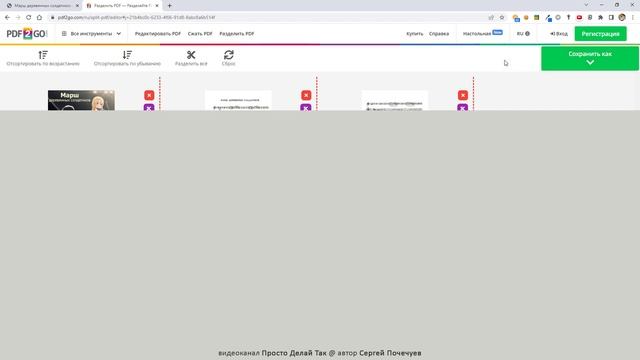Click the green 'Регистрация' button

click(x=600, y=34)
